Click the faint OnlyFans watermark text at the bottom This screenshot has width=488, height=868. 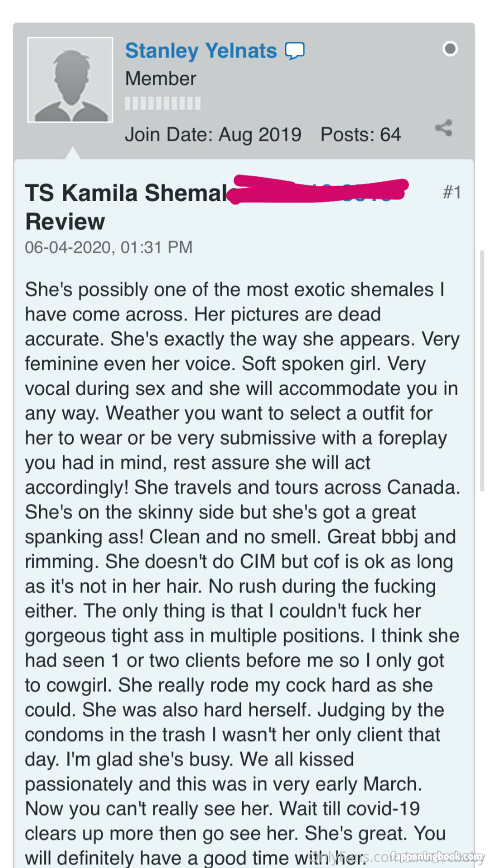[343, 856]
